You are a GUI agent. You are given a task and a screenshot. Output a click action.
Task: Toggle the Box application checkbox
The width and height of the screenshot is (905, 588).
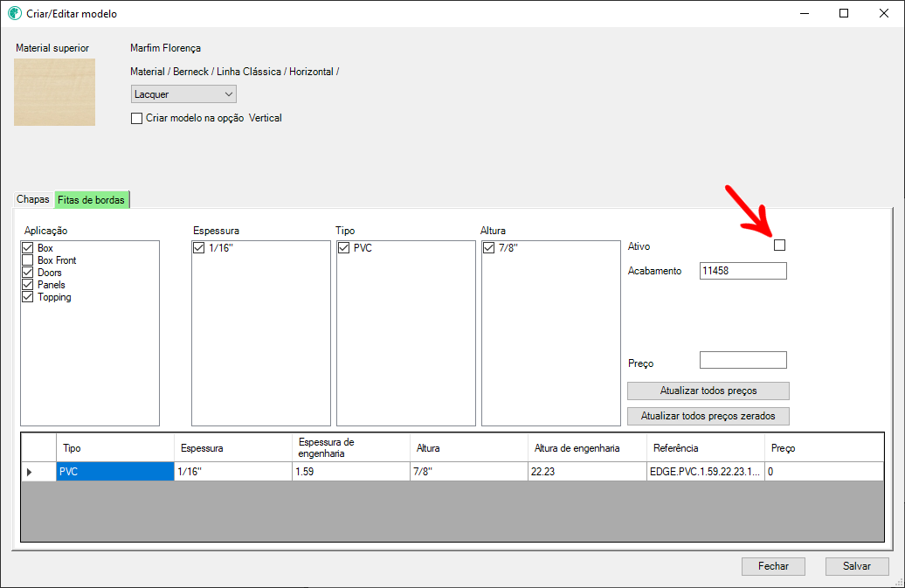(x=28, y=247)
